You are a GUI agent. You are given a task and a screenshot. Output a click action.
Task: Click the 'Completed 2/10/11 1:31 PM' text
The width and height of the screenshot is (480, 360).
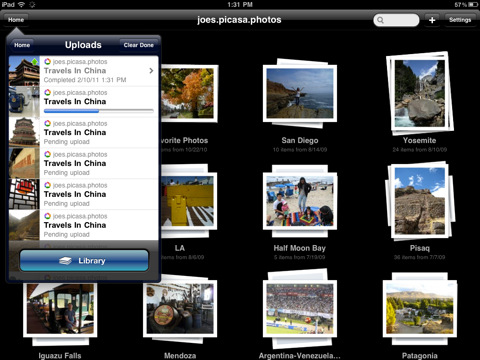pos(85,80)
